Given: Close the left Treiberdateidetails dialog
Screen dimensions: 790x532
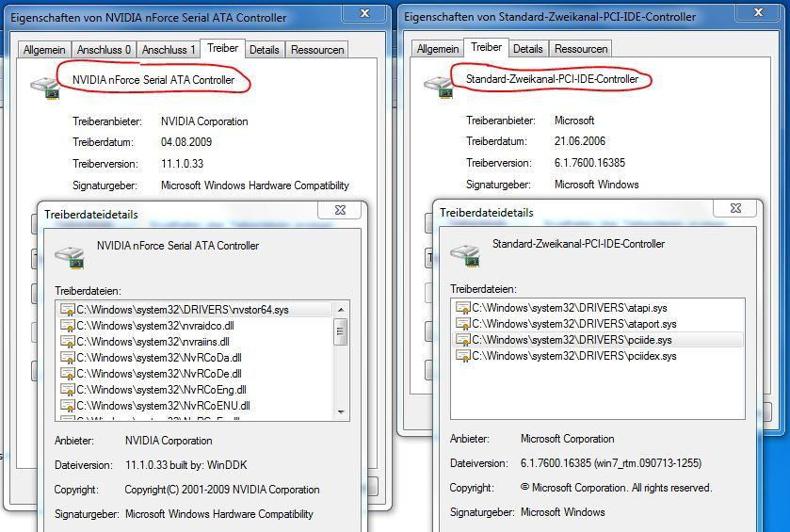Looking at the screenshot, I should [340, 210].
